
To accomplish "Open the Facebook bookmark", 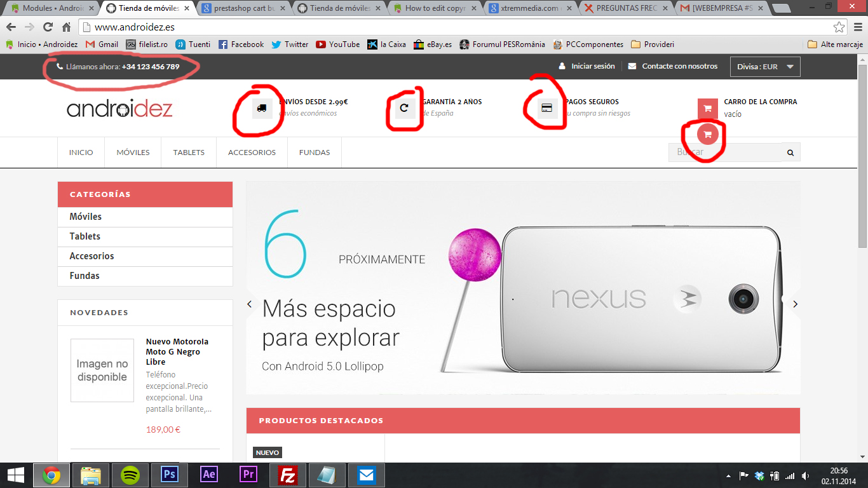I will [241, 44].
